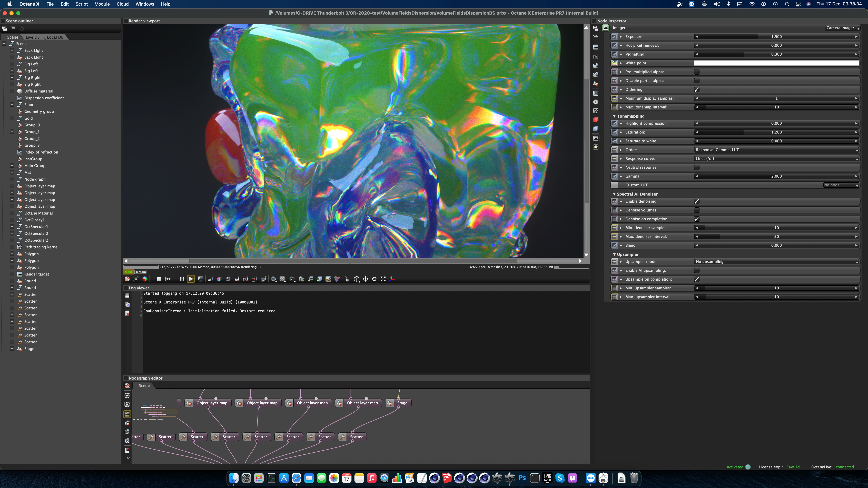This screenshot has width=868, height=488.
Task: Uncheck the Dithering checkbox
Action: pos(696,90)
